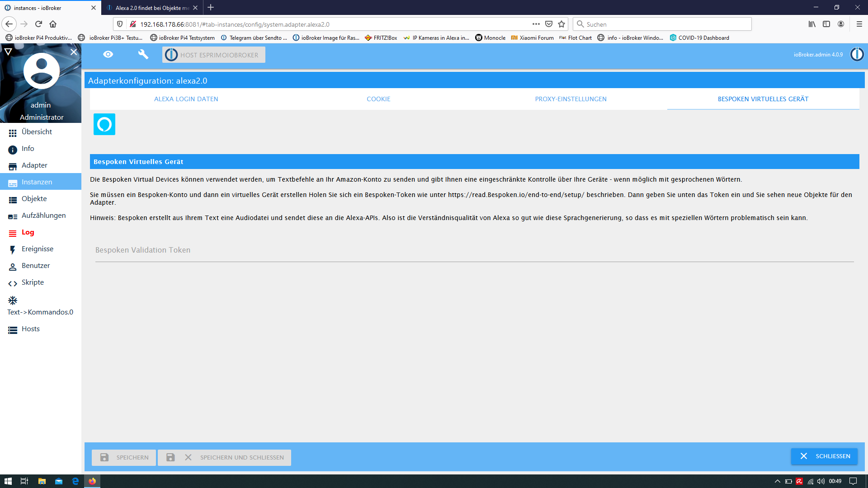Expand the top-left triangle menu toggle
Viewport: 868px width, 488px height.
pyautogui.click(x=8, y=52)
